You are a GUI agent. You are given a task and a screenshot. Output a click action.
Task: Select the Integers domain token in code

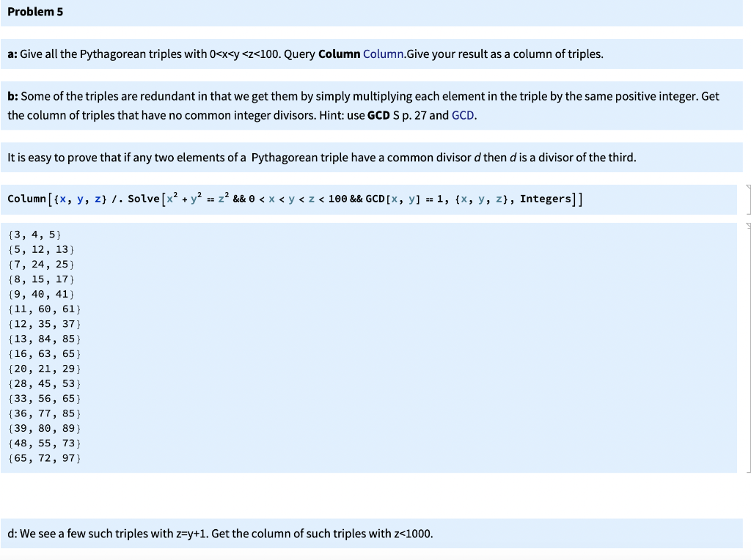click(544, 198)
